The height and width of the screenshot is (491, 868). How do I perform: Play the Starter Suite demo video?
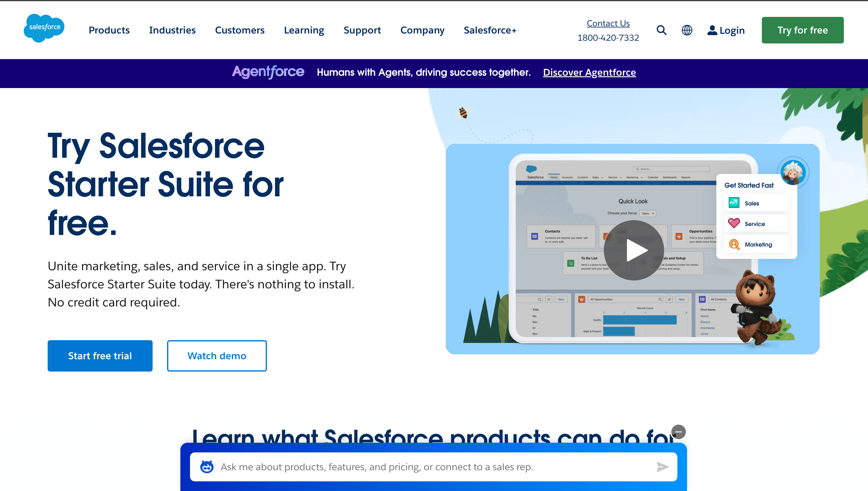(634, 250)
